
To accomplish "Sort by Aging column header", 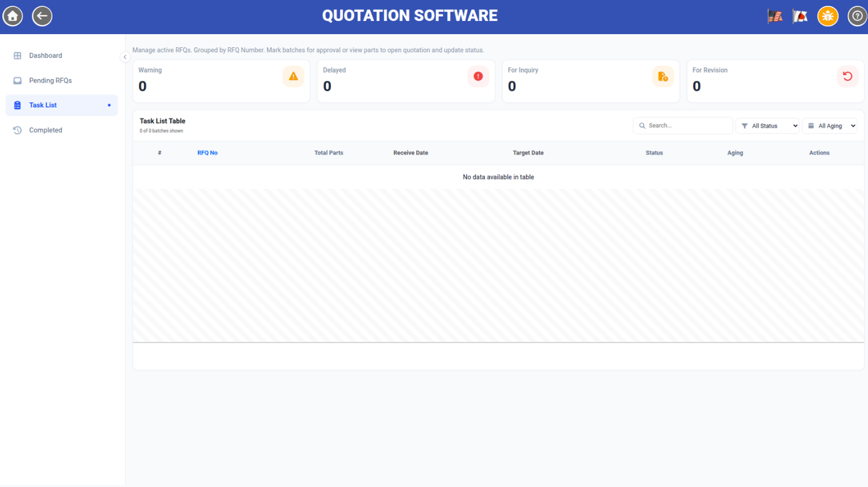I will 735,153.
